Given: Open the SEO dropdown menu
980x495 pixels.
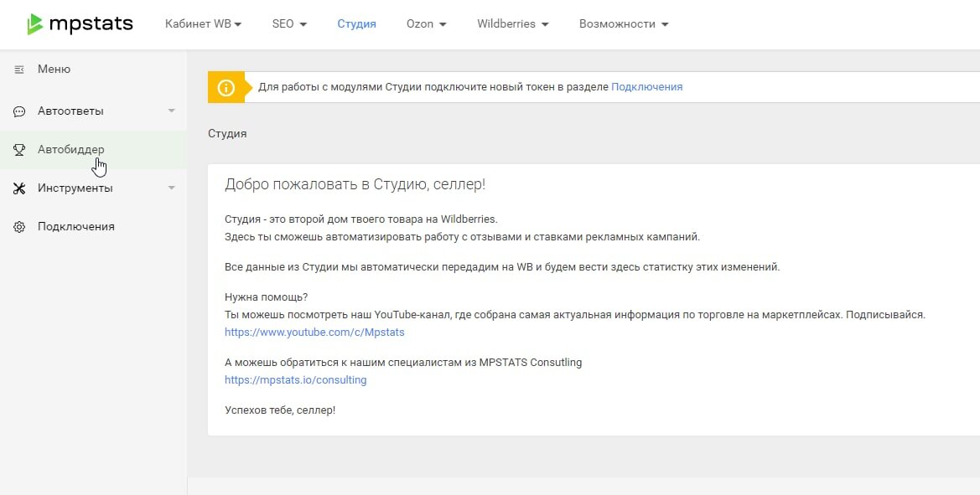Looking at the screenshot, I should (x=289, y=24).
